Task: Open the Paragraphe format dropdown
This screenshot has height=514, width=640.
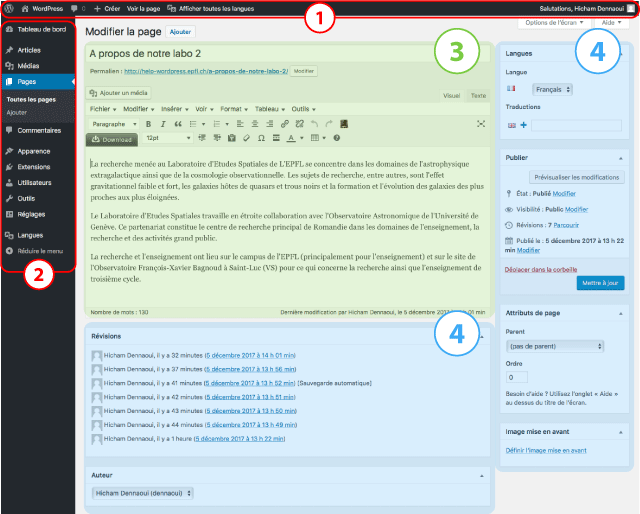Action: (x=112, y=123)
